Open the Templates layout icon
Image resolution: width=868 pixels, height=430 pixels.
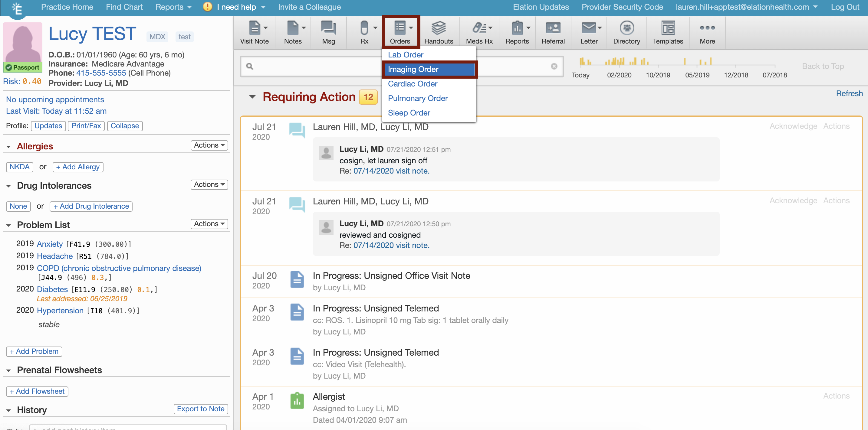click(x=668, y=28)
